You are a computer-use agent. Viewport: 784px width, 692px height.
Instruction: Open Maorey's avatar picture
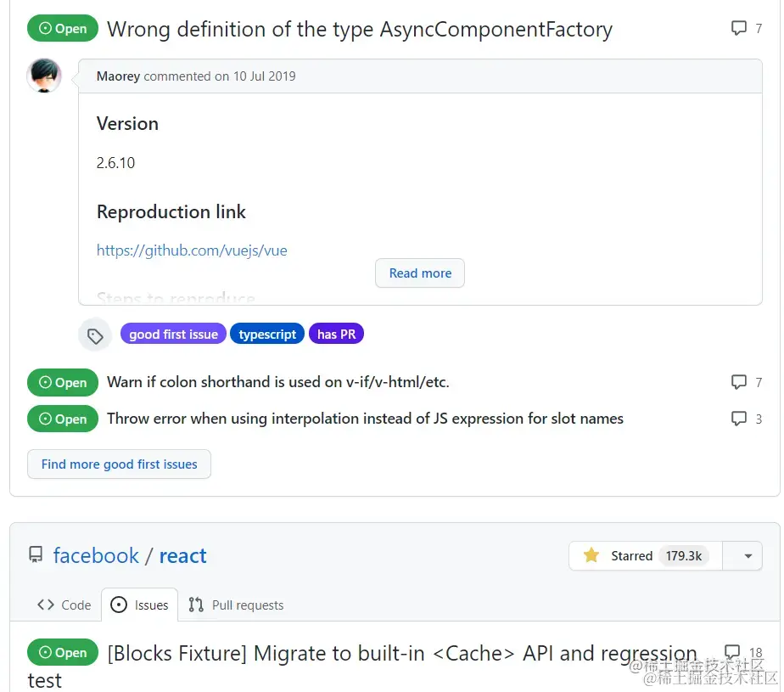(x=44, y=76)
